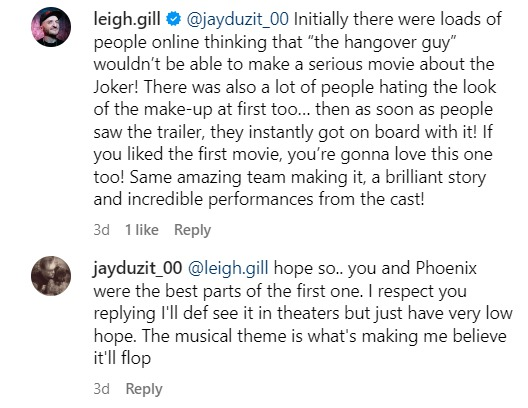Viewport: 528px width, 408px height.
Task: Reply to leigh.gill's comment
Action: 192,231
